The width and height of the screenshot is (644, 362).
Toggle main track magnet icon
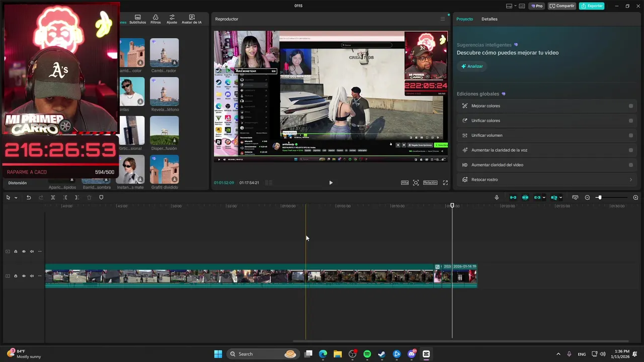(513, 198)
